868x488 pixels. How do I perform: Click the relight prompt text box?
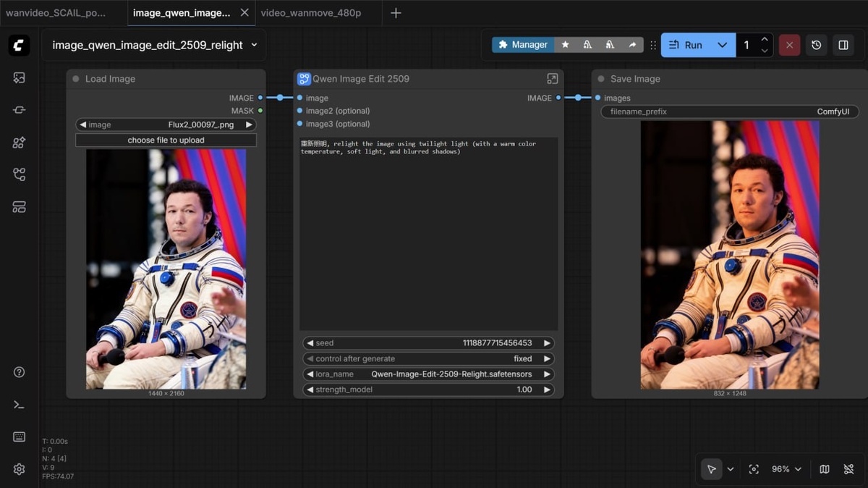coord(428,234)
